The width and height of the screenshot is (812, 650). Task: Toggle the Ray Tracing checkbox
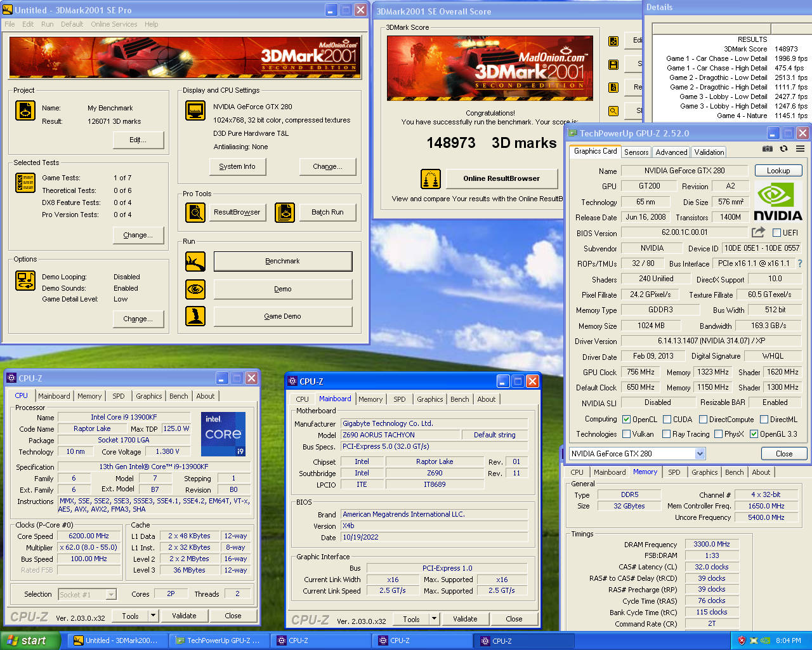coord(666,434)
